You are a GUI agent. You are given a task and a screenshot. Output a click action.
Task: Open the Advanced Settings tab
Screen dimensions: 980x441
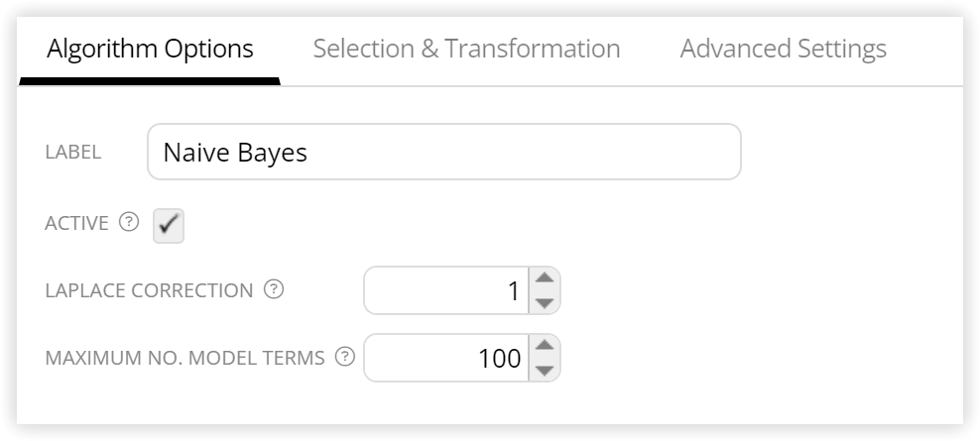coord(784,49)
